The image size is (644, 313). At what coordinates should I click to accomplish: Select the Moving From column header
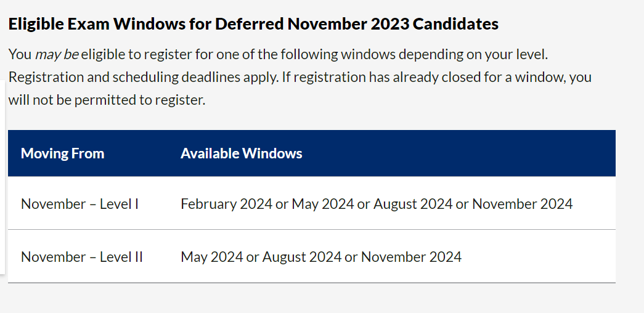(x=62, y=153)
